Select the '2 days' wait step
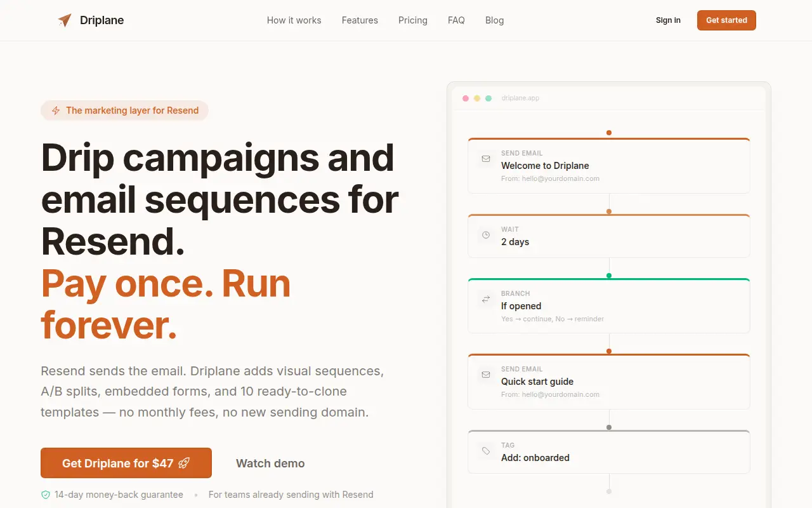 609,236
